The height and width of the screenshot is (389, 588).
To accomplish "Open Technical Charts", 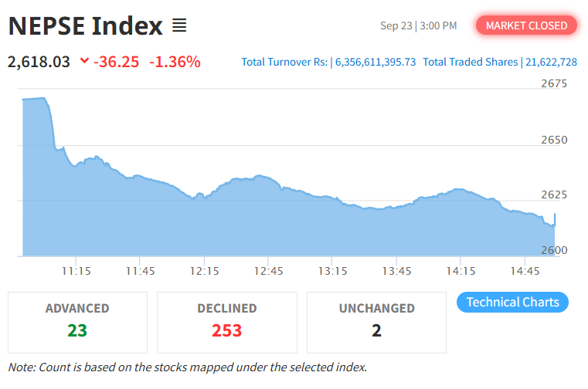I will [x=512, y=302].
